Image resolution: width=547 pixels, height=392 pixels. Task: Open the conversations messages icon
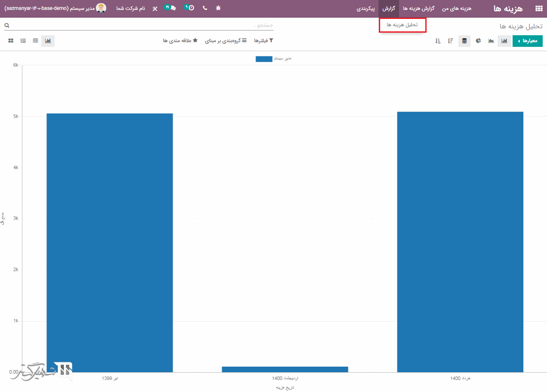point(171,8)
